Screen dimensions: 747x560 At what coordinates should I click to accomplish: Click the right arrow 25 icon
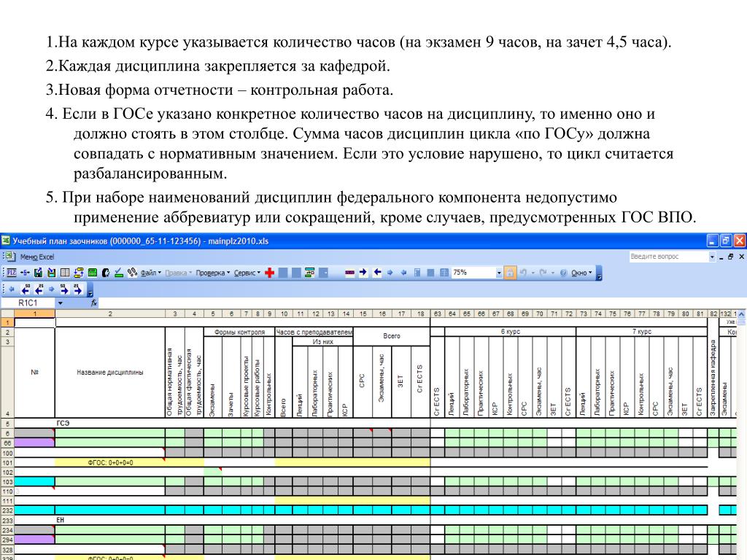(x=77, y=289)
